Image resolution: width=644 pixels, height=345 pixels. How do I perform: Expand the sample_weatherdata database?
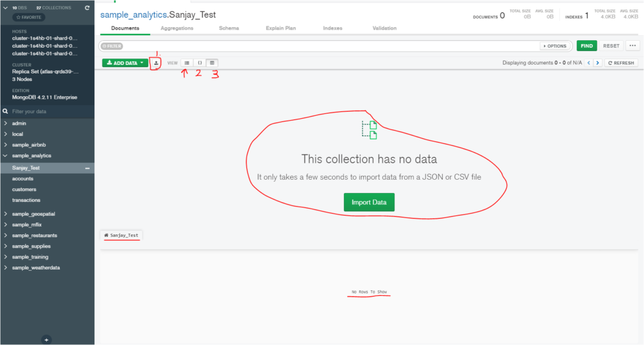coord(5,268)
